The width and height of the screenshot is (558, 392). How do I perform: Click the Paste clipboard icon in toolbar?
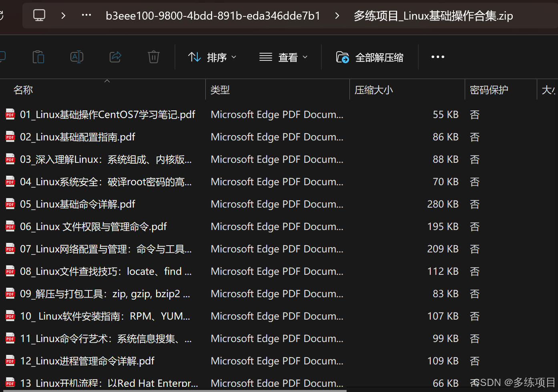pyautogui.click(x=38, y=57)
